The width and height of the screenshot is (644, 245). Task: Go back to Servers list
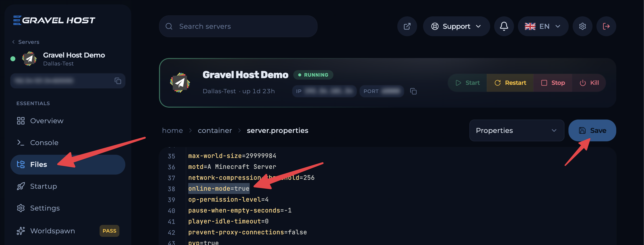pyautogui.click(x=26, y=42)
